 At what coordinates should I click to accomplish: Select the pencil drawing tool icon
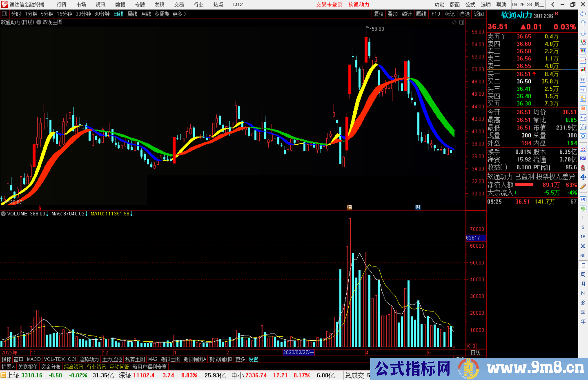pyautogui.click(x=583, y=187)
